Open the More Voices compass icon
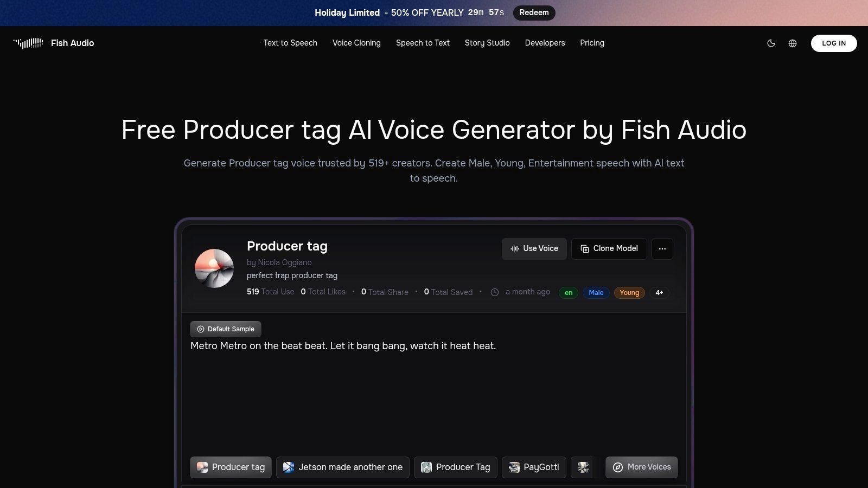This screenshot has width=868, height=488. [618, 467]
